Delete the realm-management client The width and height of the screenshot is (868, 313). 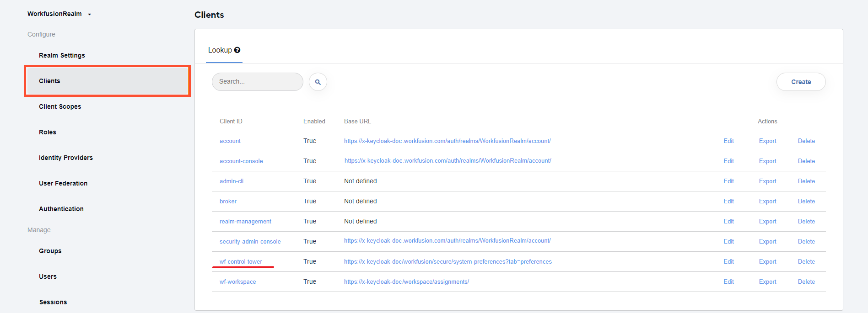(x=806, y=222)
